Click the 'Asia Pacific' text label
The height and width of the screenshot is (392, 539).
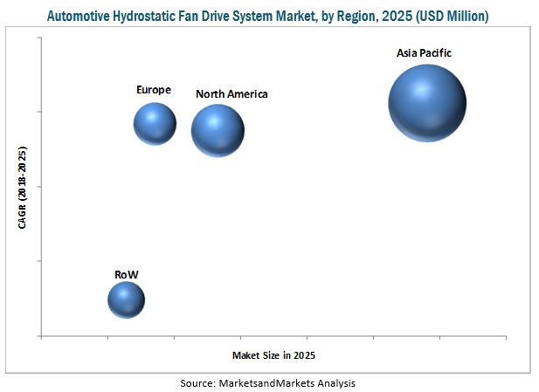[424, 53]
